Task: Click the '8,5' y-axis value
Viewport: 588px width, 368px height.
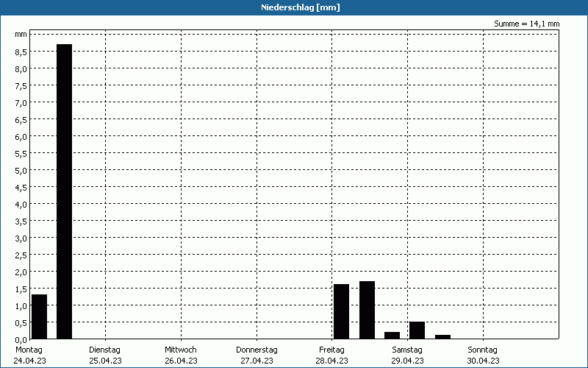Action: click(x=21, y=52)
